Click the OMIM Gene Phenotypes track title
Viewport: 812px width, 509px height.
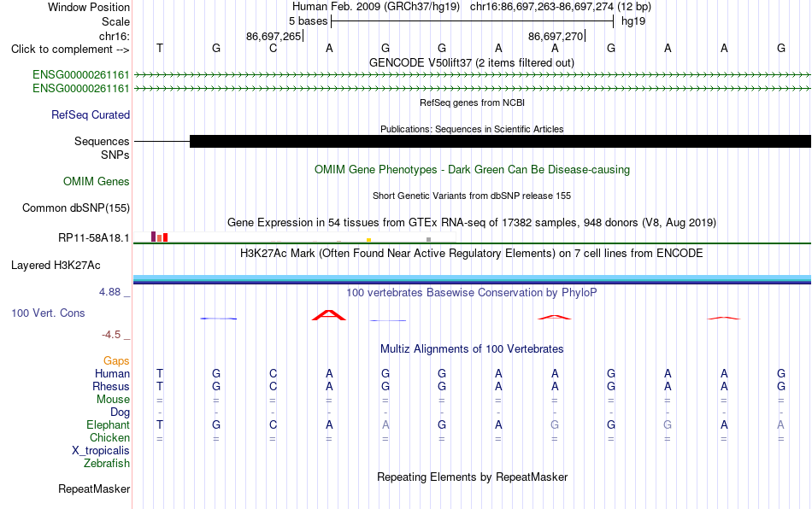tap(472, 170)
